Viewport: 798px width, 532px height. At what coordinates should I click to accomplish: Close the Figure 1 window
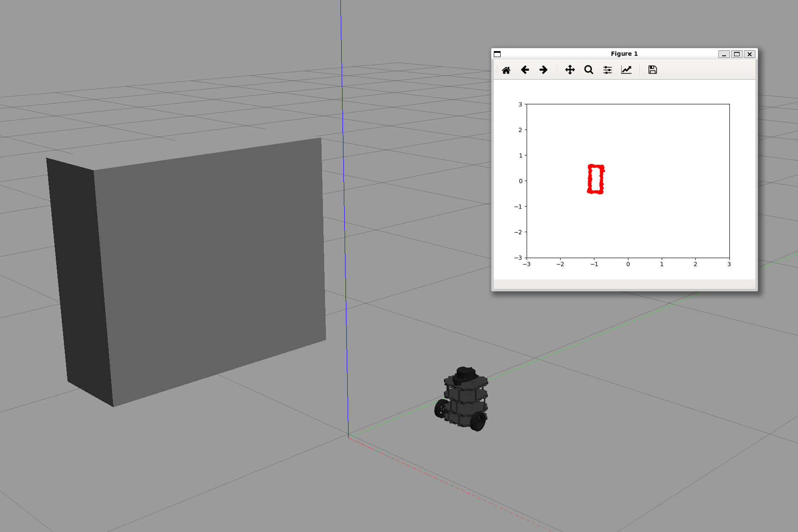click(x=749, y=54)
